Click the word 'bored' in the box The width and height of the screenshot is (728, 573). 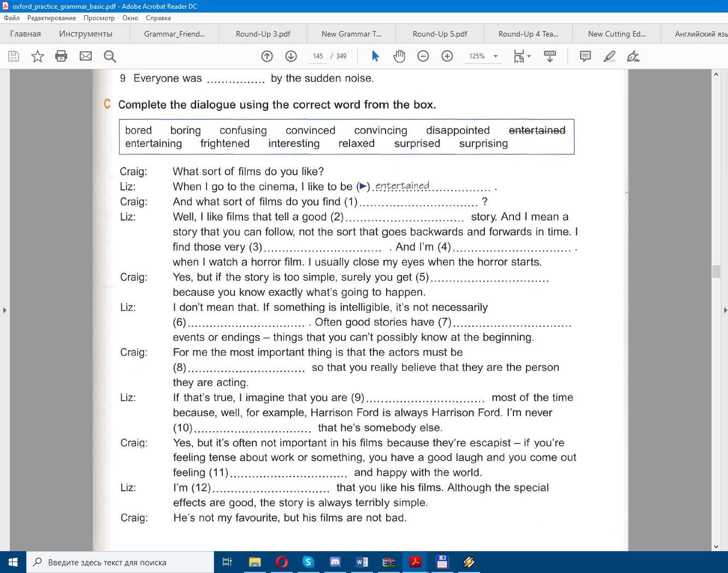[138, 130]
